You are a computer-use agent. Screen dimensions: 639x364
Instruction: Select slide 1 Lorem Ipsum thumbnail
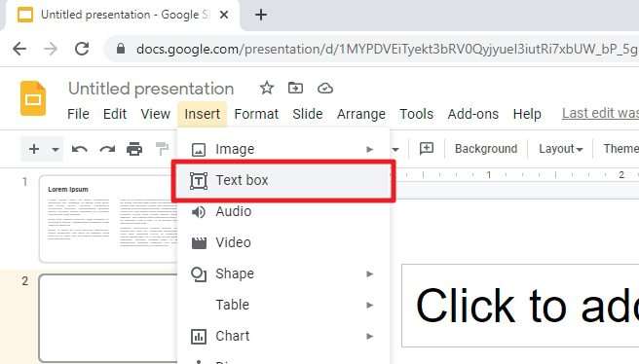[108, 219]
